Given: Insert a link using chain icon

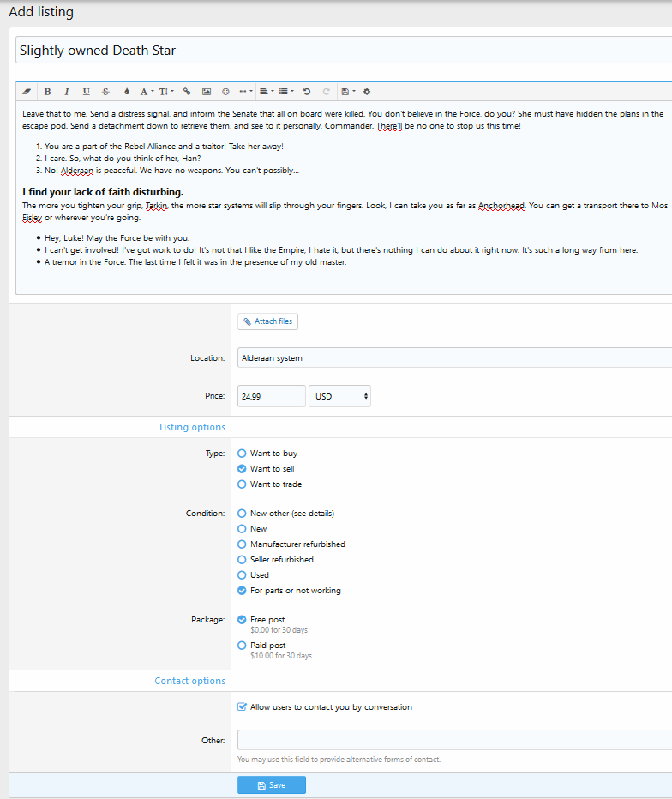Looking at the screenshot, I should click(187, 92).
